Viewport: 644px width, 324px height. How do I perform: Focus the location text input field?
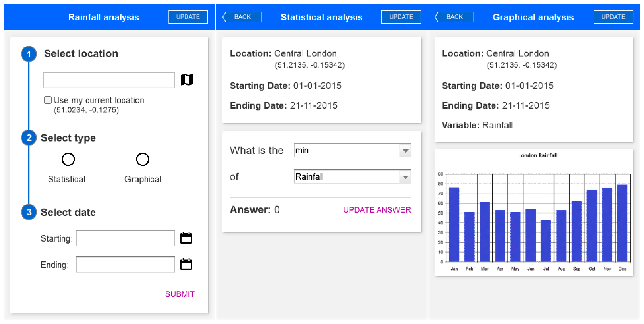[x=109, y=80]
